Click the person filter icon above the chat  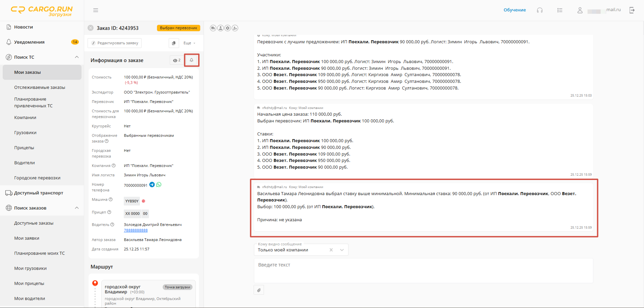[x=220, y=28]
